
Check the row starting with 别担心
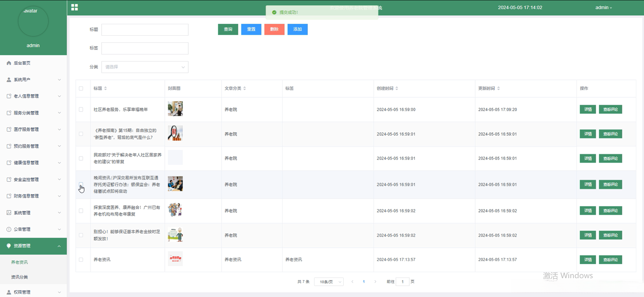[81, 235]
